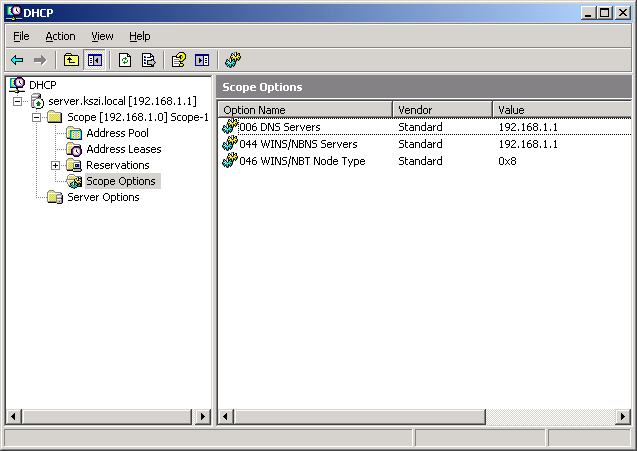Sort by Vendor column header
Viewport: 637px width, 451px height.
click(x=442, y=110)
